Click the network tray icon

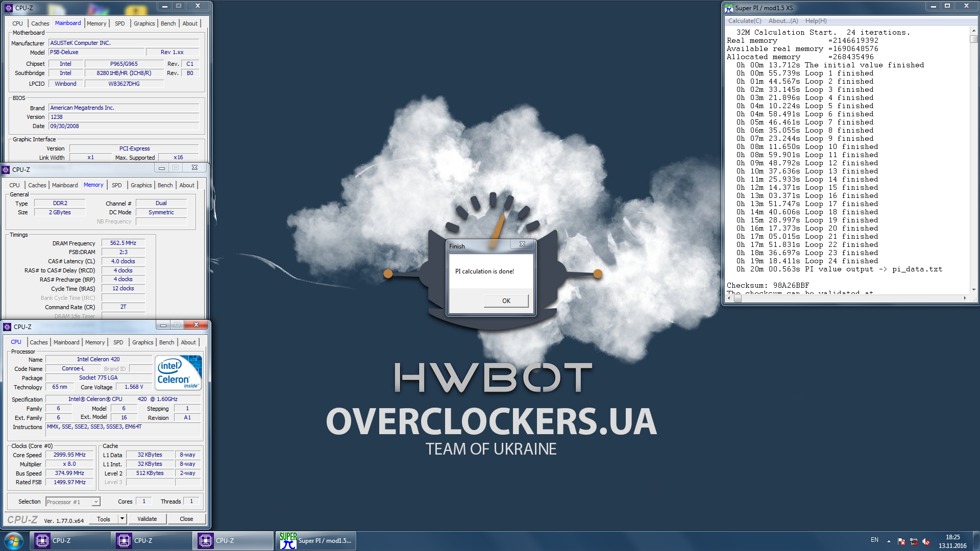[x=914, y=541]
